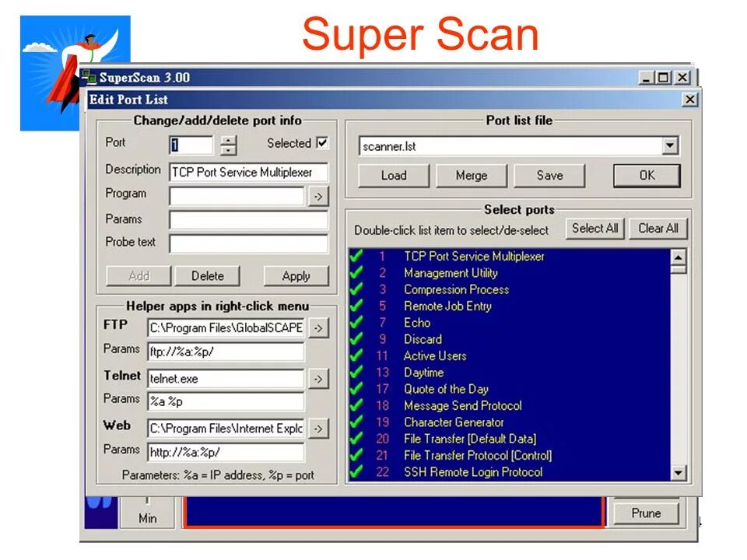747x560 pixels.
Task: Click the Params field under Program
Action: [x=248, y=219]
